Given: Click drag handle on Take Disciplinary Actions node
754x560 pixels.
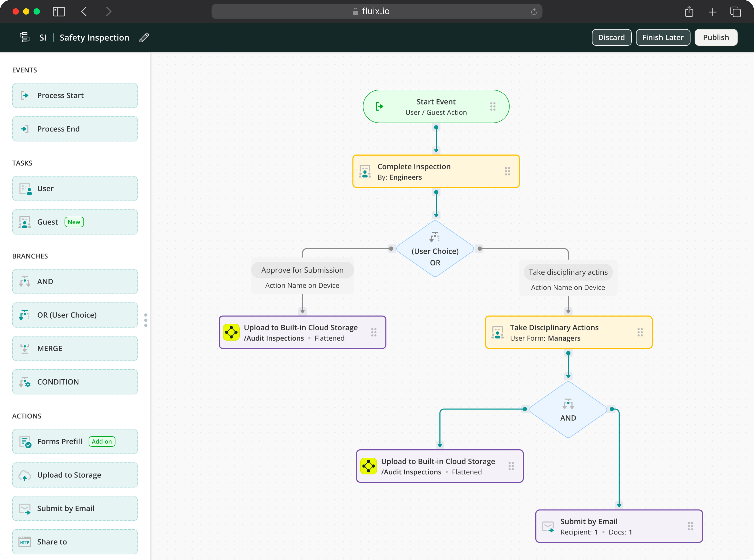Looking at the screenshot, I should (640, 332).
